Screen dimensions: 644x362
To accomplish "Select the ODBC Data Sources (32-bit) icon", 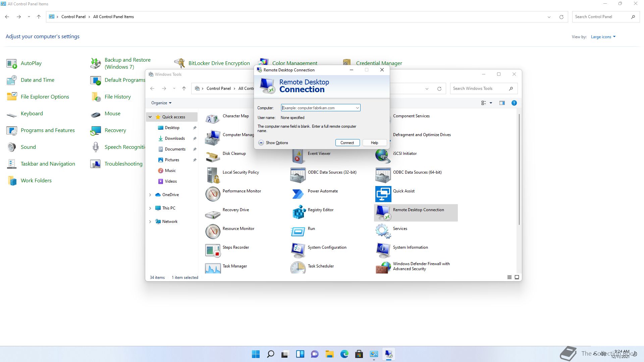I will click(298, 175).
